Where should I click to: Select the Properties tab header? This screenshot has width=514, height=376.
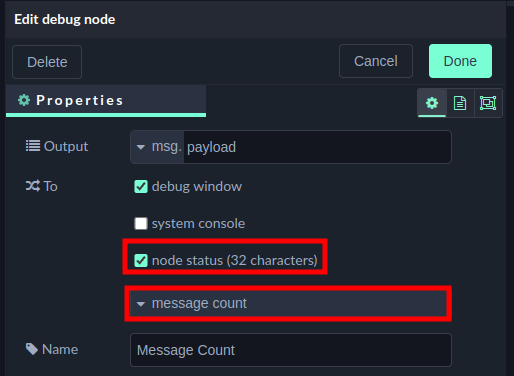coord(106,100)
